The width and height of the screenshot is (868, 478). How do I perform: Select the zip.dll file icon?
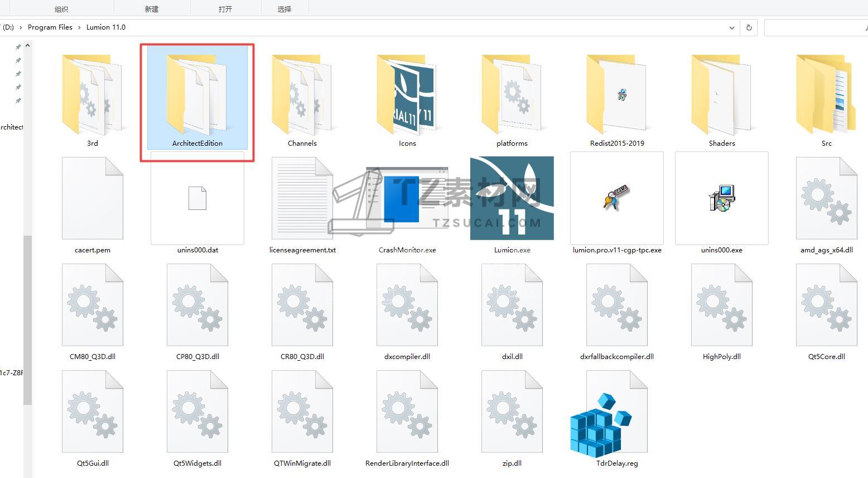(512, 412)
